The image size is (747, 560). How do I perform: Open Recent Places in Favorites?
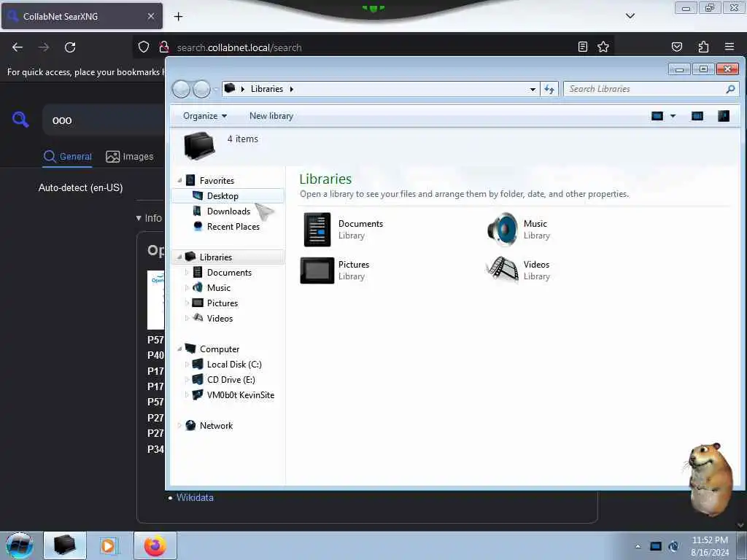(233, 227)
